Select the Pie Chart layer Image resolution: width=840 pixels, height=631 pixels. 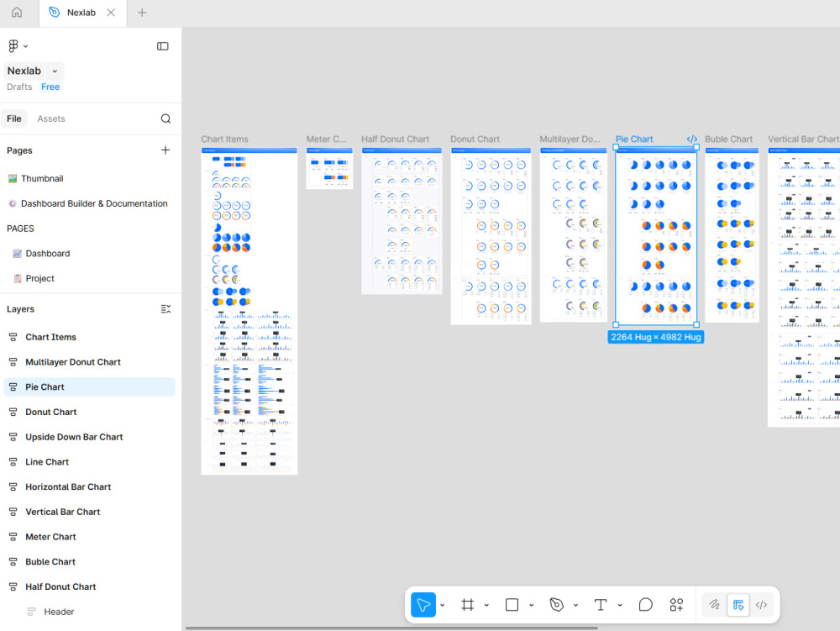89,387
